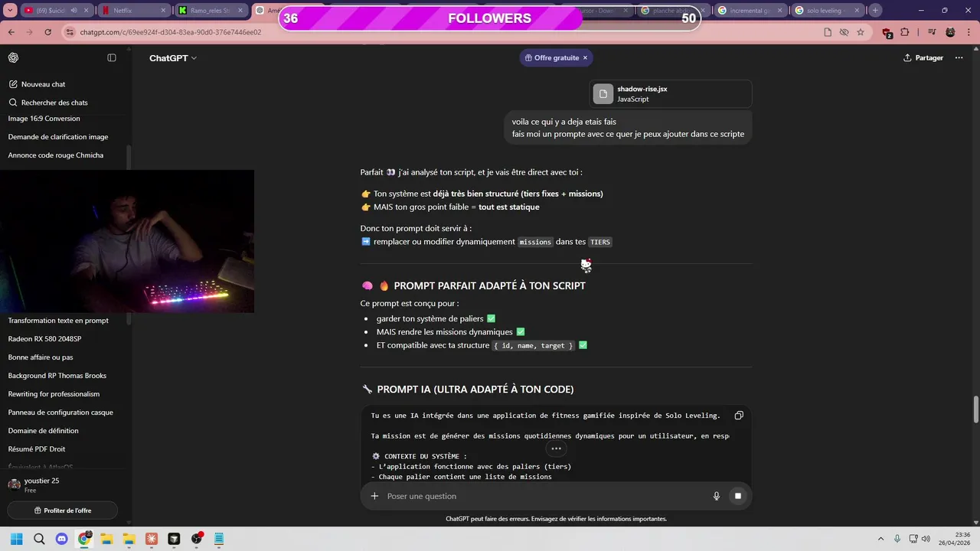Click Profiter de l'offre button

(63, 510)
